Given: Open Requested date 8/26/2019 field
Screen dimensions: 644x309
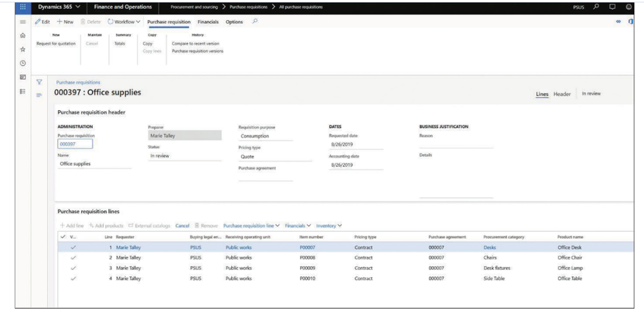Looking at the screenshot, I should pos(355,144).
